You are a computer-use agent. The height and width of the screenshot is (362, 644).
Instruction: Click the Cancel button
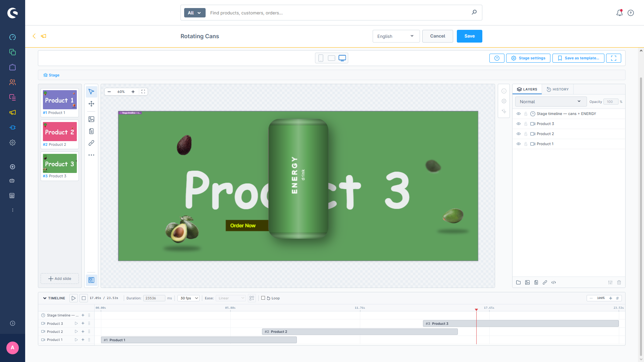[x=437, y=36]
